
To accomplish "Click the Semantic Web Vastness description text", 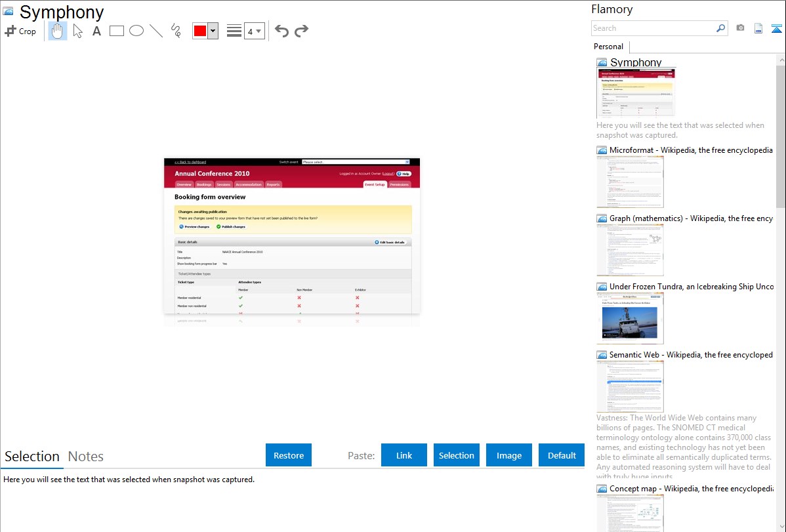I will (x=684, y=447).
